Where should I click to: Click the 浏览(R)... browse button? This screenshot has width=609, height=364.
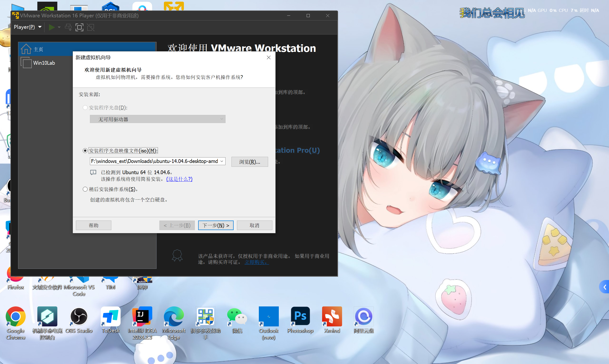(250, 162)
